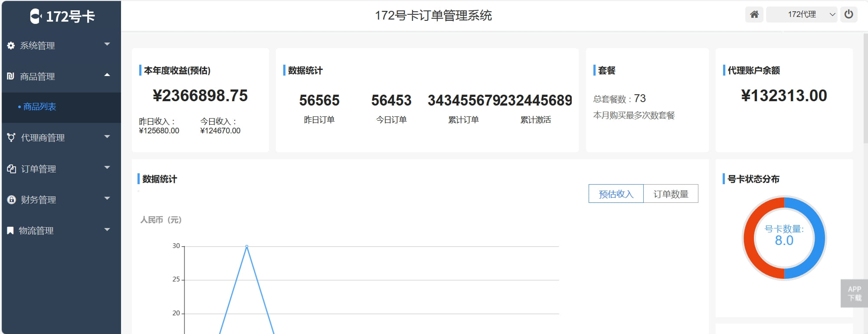868x334 pixels.
Task: Click the power logout icon
Action: tap(848, 14)
